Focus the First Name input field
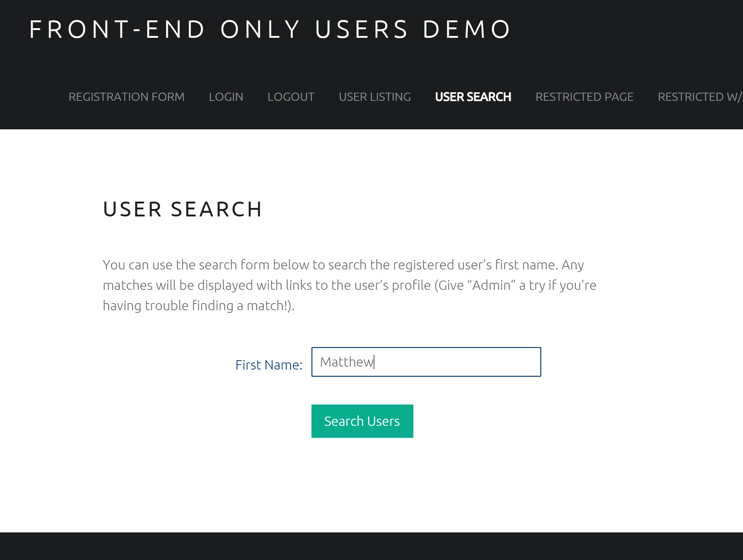The height and width of the screenshot is (560, 743). [426, 362]
